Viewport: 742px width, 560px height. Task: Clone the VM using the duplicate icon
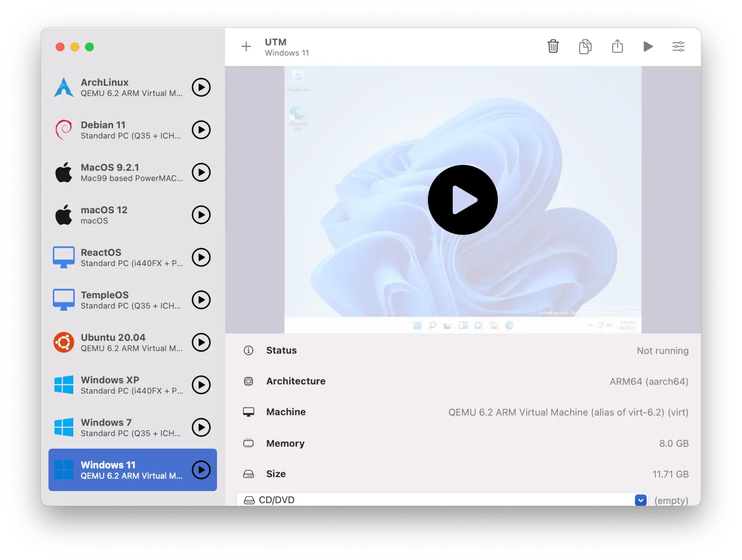(x=585, y=46)
